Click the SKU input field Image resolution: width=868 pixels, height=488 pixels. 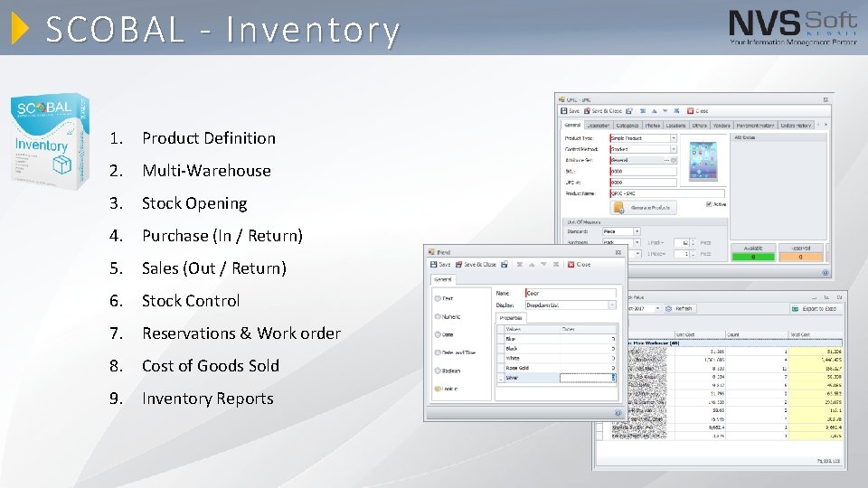tap(643, 172)
